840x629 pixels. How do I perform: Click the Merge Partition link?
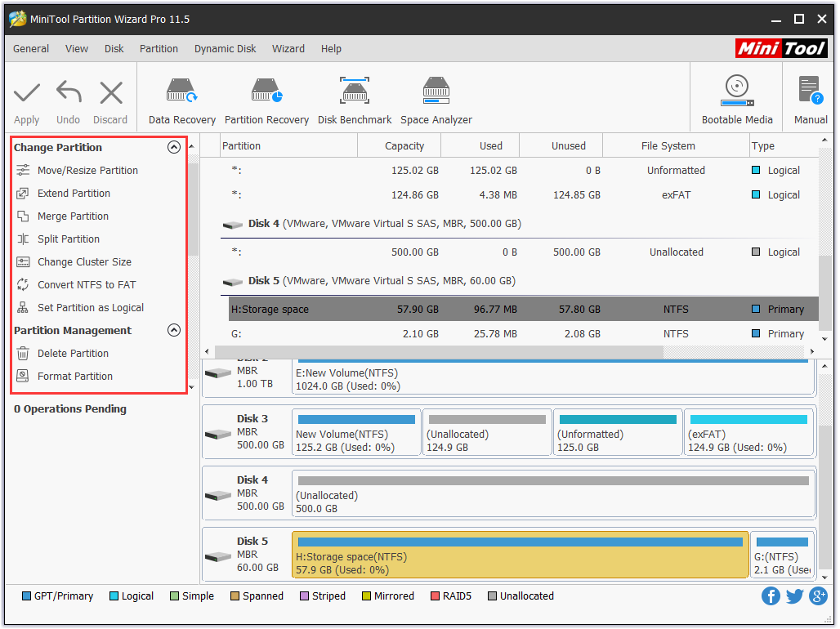(73, 216)
